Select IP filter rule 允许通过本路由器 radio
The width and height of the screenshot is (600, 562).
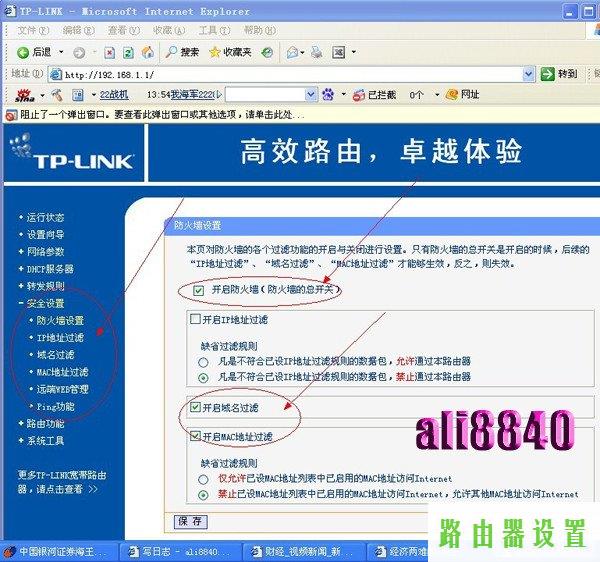(x=203, y=362)
